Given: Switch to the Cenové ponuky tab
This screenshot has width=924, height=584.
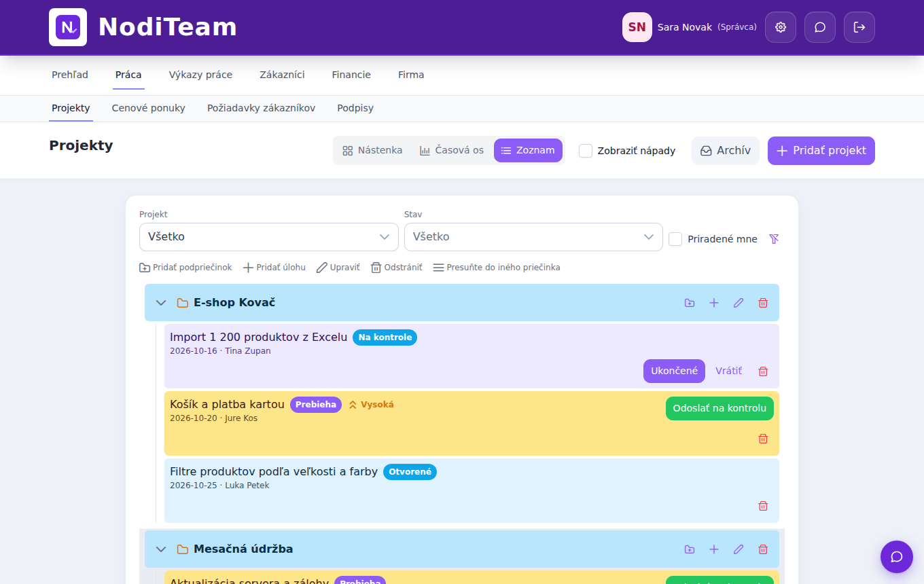Looking at the screenshot, I should point(149,108).
